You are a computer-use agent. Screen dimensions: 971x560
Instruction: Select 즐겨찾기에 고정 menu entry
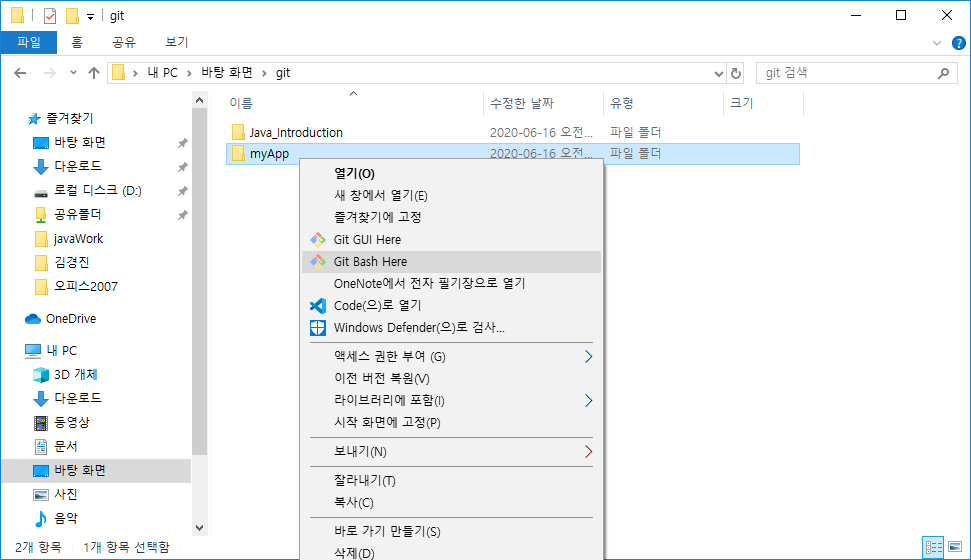pos(451,217)
